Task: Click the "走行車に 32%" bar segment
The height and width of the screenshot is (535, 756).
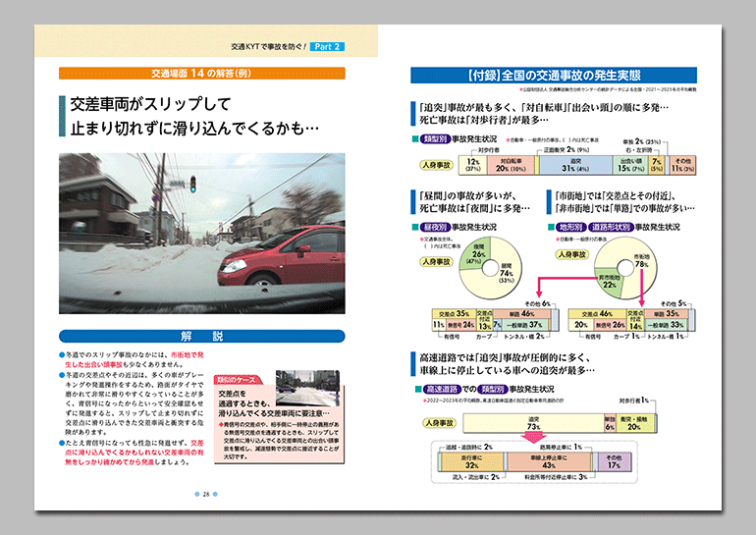Action: 472,461
